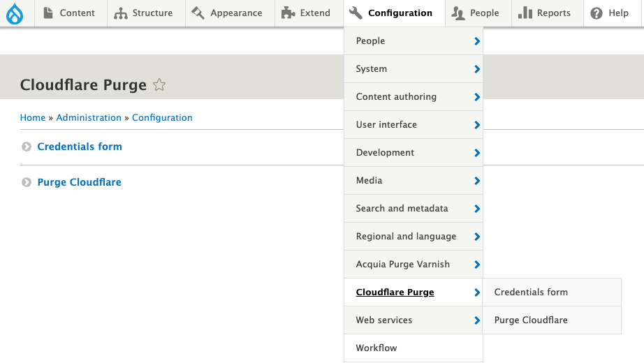Click the Cloudflare Purge submenu arrow
The height and width of the screenshot is (363, 644).
(x=477, y=292)
